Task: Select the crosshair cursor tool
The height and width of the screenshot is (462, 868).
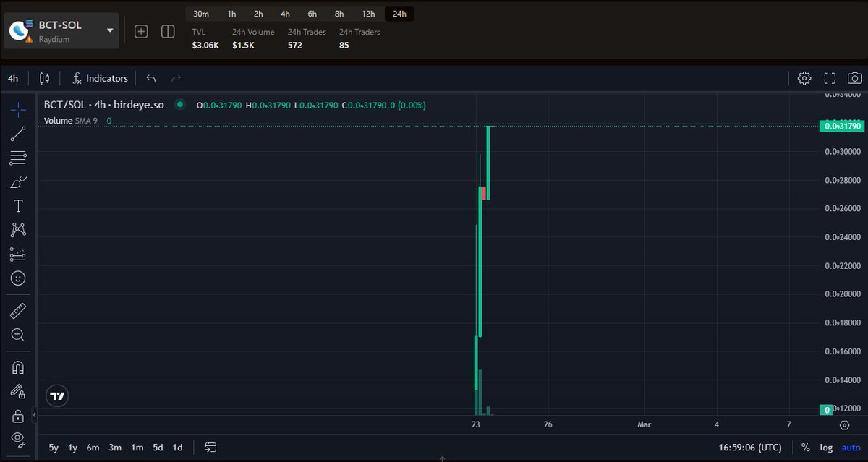Action: click(18, 109)
